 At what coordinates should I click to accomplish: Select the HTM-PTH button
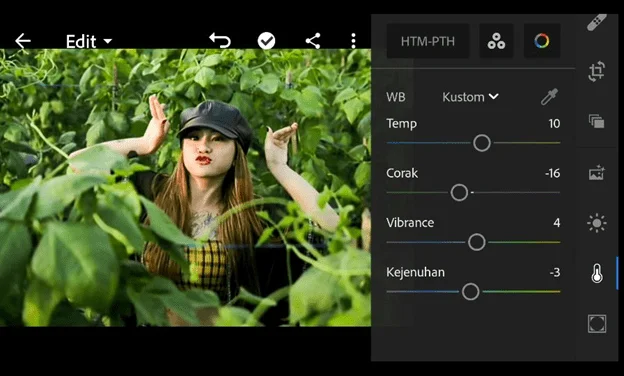(x=428, y=41)
